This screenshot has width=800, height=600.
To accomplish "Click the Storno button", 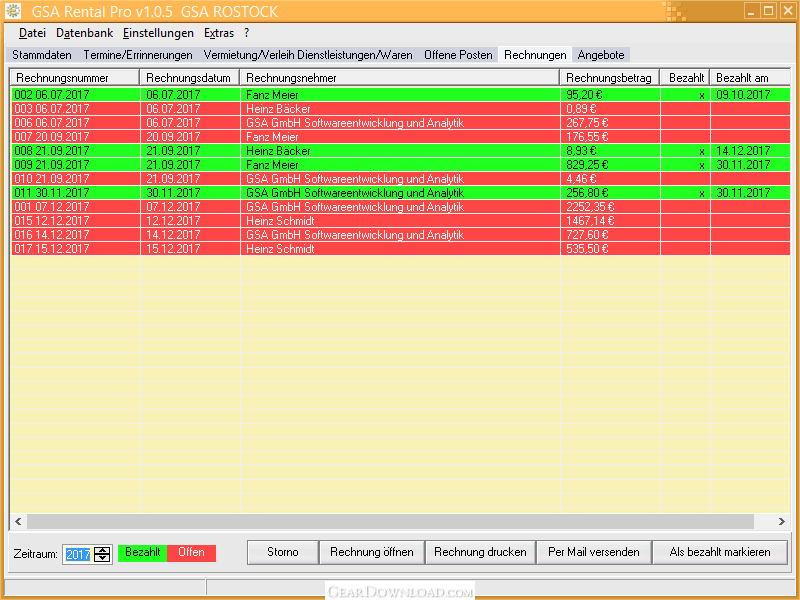I will (283, 552).
